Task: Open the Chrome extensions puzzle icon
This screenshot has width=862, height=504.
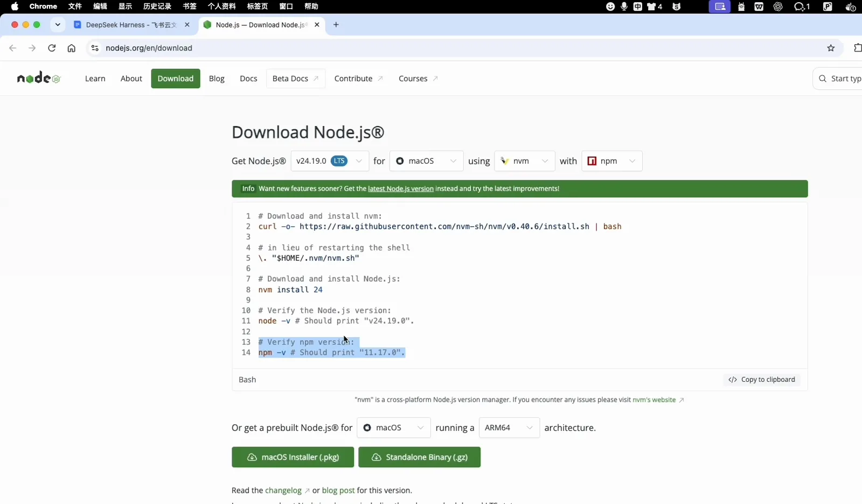Action: (x=857, y=48)
